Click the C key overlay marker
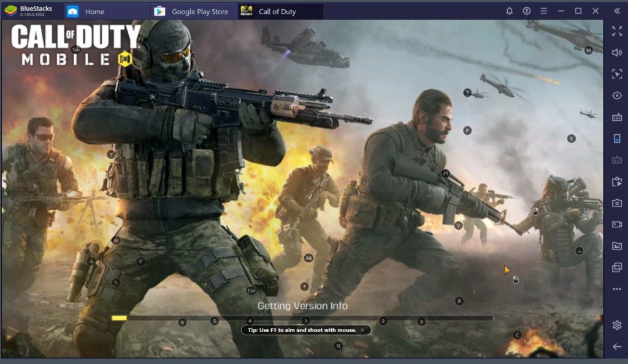Screen dimensions: 628x364 pos(518,335)
